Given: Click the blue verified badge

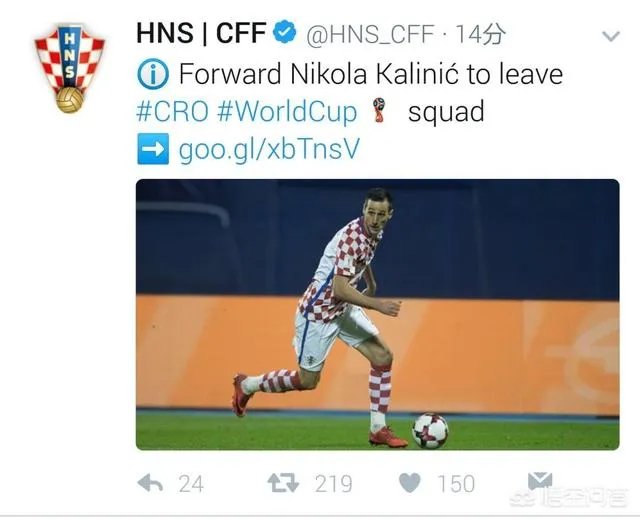Looking at the screenshot, I should (284, 33).
